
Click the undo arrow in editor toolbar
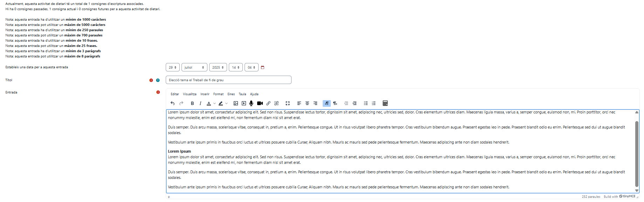(x=172, y=103)
